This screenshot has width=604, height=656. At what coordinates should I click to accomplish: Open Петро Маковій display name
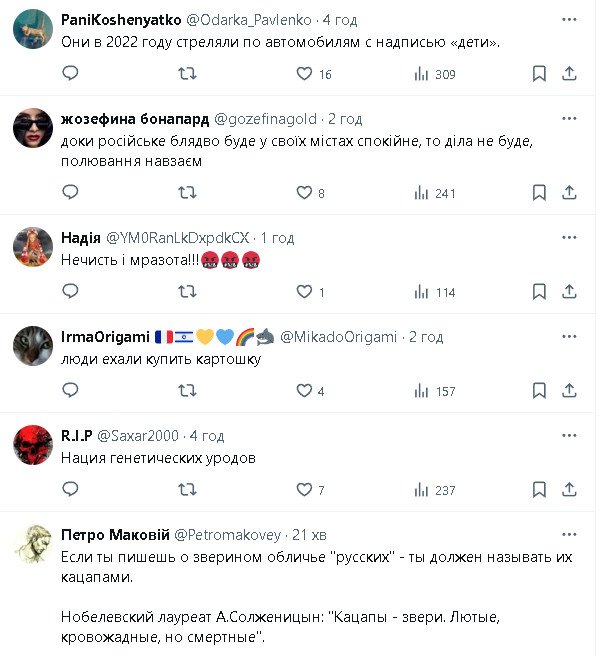pyautogui.click(x=117, y=533)
